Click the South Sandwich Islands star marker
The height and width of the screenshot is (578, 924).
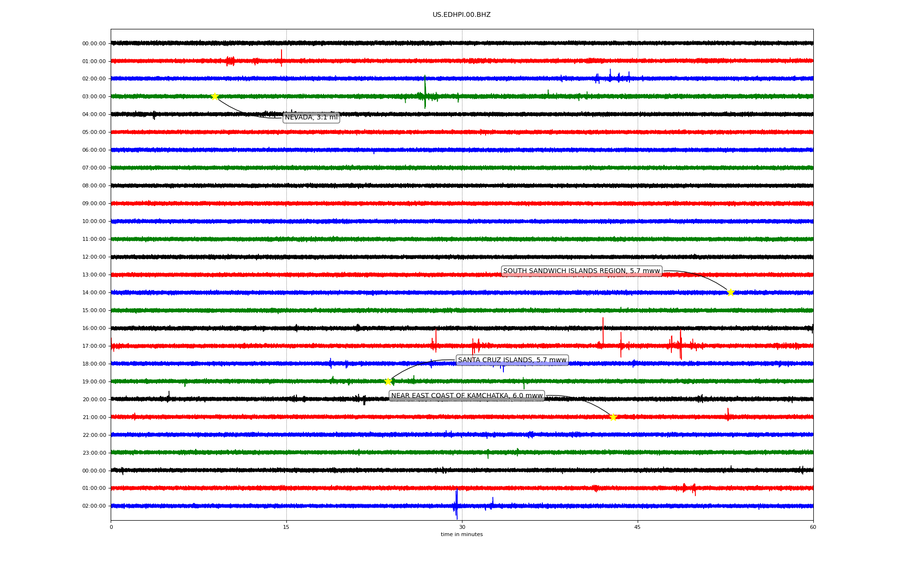tap(730, 292)
